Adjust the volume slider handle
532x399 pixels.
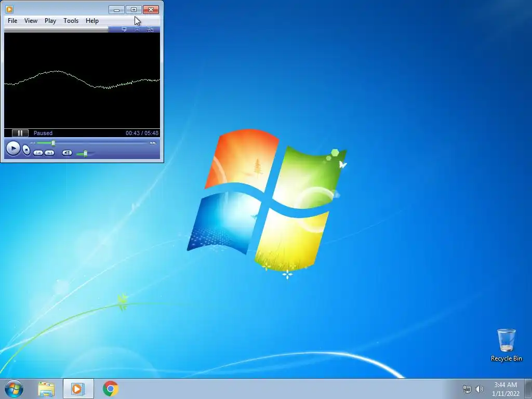tap(86, 154)
